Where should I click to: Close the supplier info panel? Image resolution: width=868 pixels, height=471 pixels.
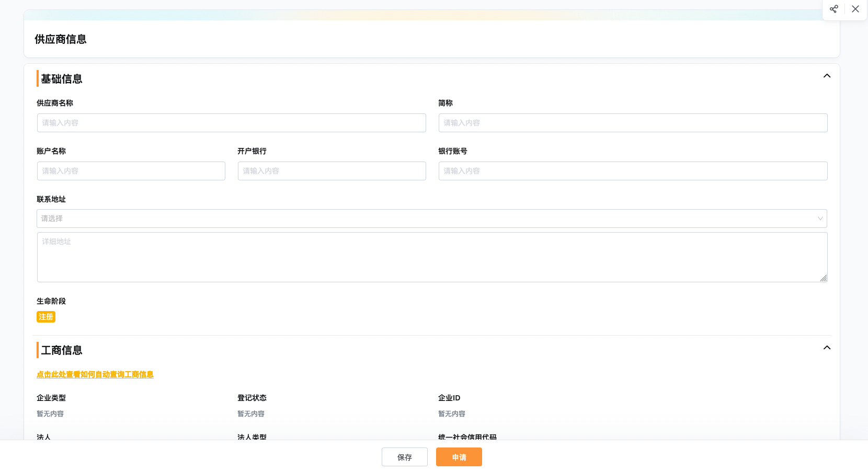click(855, 9)
